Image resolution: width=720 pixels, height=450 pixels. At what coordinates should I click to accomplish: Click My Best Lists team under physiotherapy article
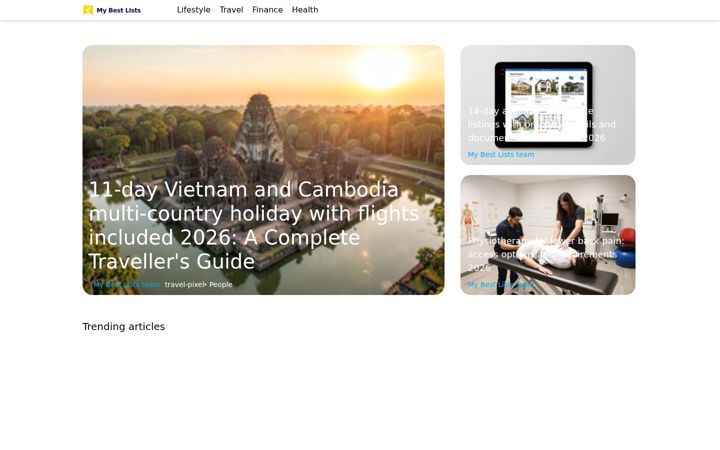point(501,285)
